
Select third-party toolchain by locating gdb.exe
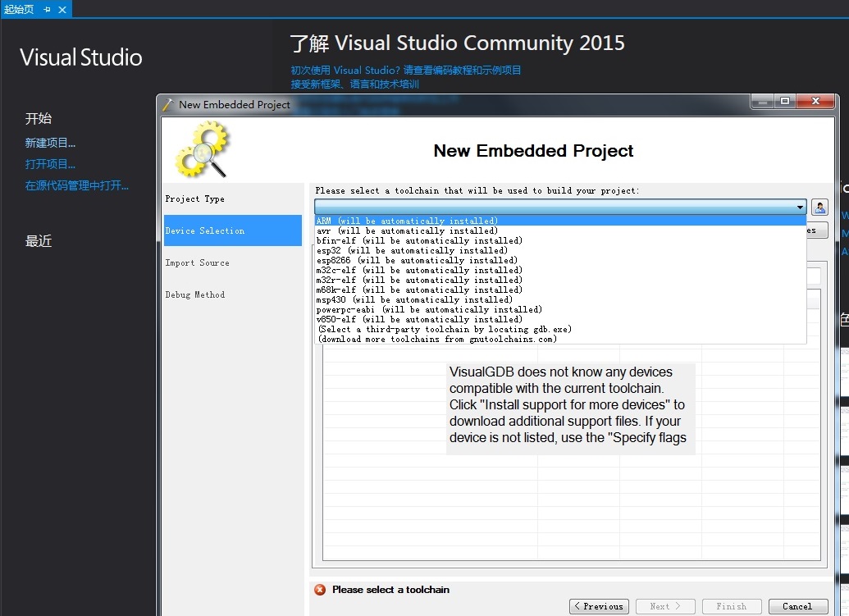click(560, 329)
